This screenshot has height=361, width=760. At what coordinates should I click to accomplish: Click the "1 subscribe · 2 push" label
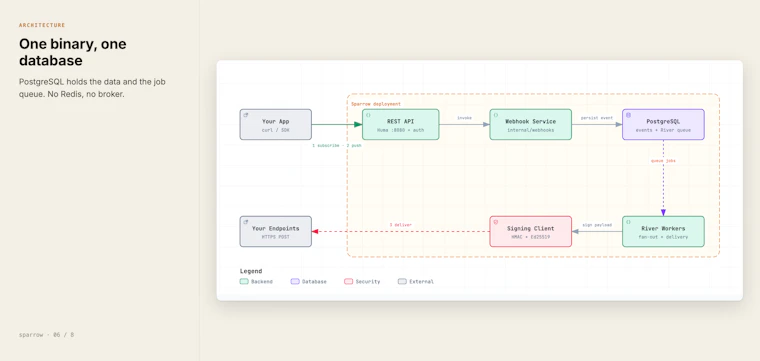336,145
